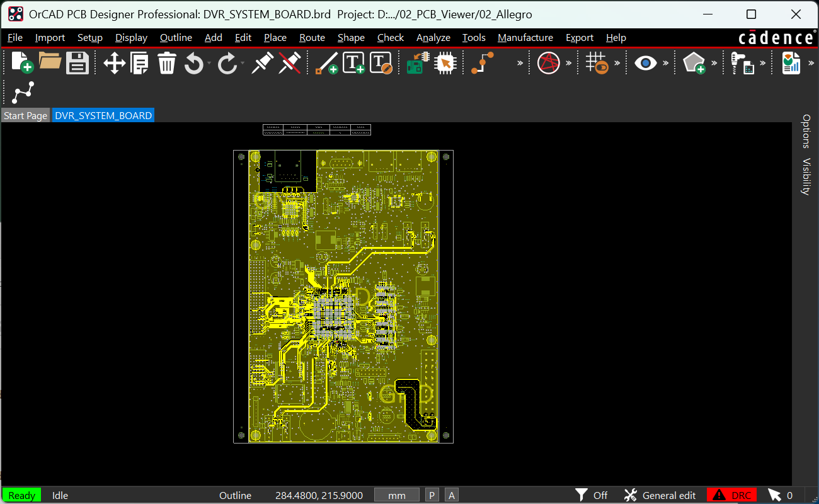Click the Add Text icon
This screenshot has height=504, width=819.
click(353, 63)
